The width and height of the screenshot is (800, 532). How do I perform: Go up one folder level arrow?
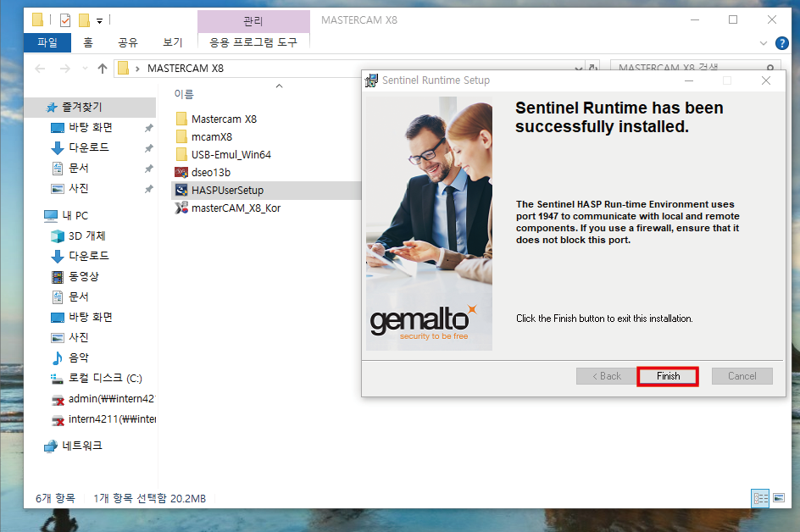click(103, 69)
